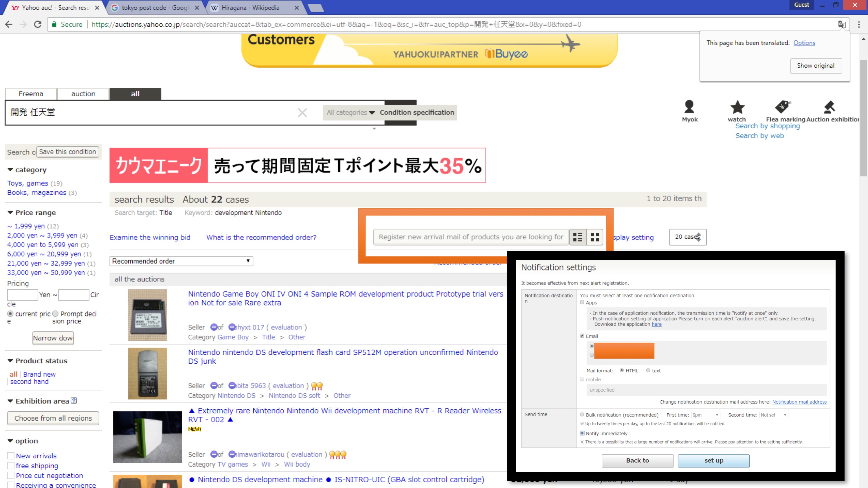
Task: Check the New arrivals option
Action: click(11, 456)
